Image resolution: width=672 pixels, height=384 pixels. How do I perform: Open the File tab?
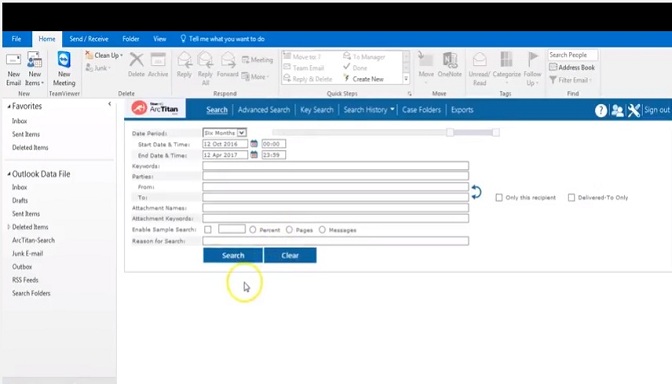16,39
